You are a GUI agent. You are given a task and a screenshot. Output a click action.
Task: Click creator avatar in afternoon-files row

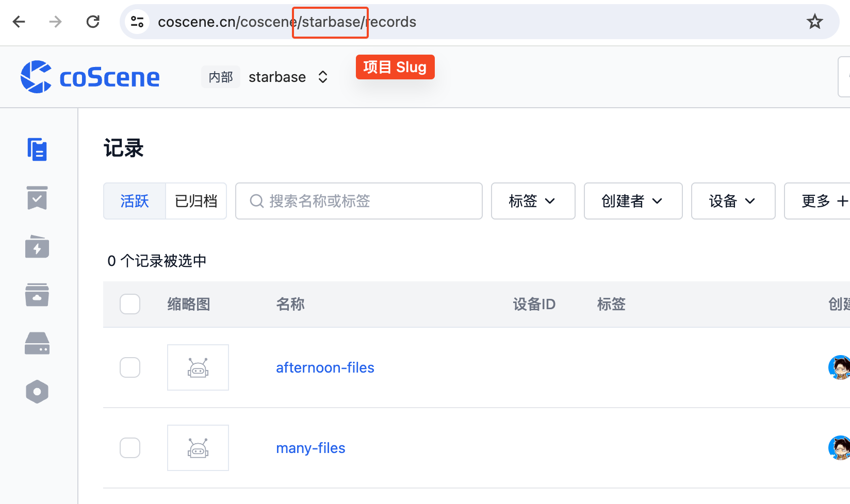pyautogui.click(x=839, y=367)
